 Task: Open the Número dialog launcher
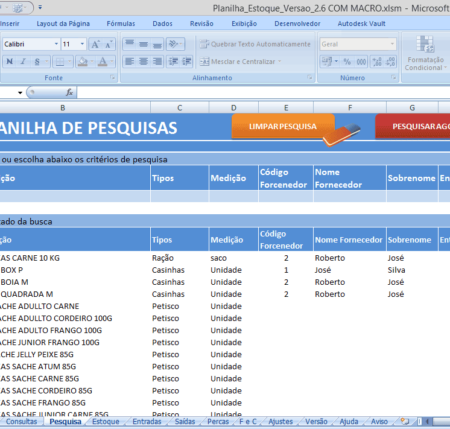[394, 78]
